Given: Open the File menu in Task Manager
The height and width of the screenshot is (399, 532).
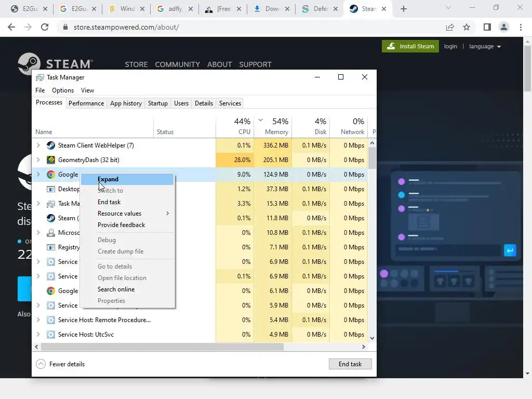Looking at the screenshot, I should coord(40,90).
